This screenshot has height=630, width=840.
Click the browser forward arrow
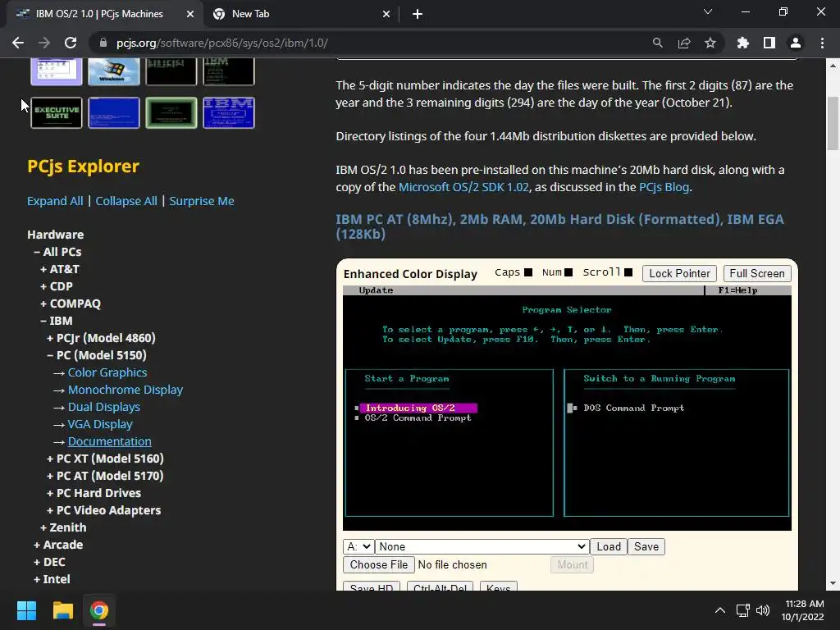pyautogui.click(x=44, y=43)
